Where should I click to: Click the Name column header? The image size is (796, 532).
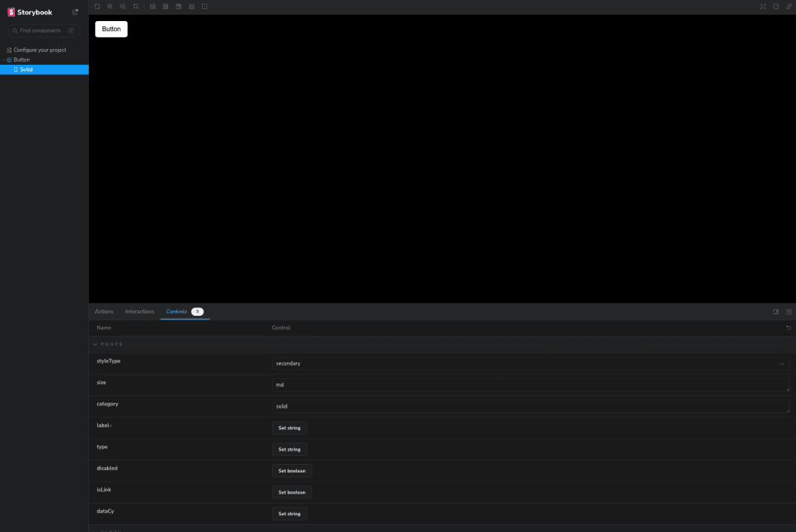pyautogui.click(x=104, y=328)
